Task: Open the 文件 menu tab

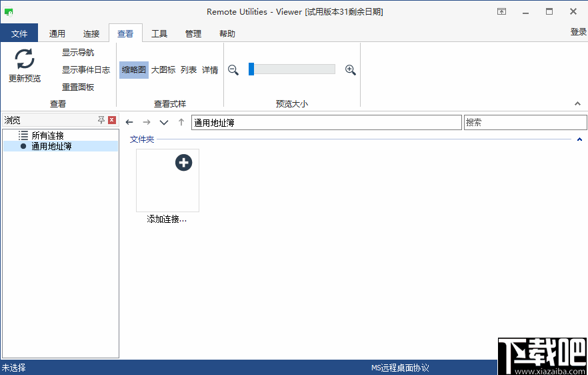Action: 19,33
